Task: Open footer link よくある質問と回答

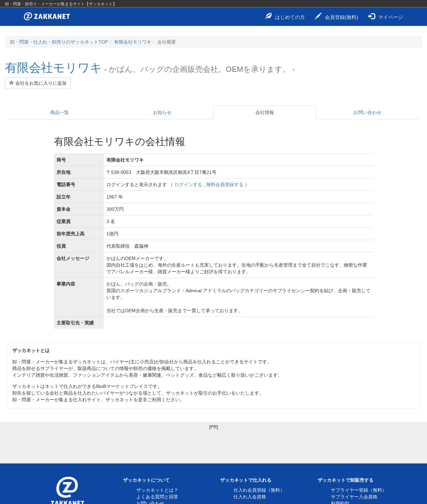Action: [157, 497]
